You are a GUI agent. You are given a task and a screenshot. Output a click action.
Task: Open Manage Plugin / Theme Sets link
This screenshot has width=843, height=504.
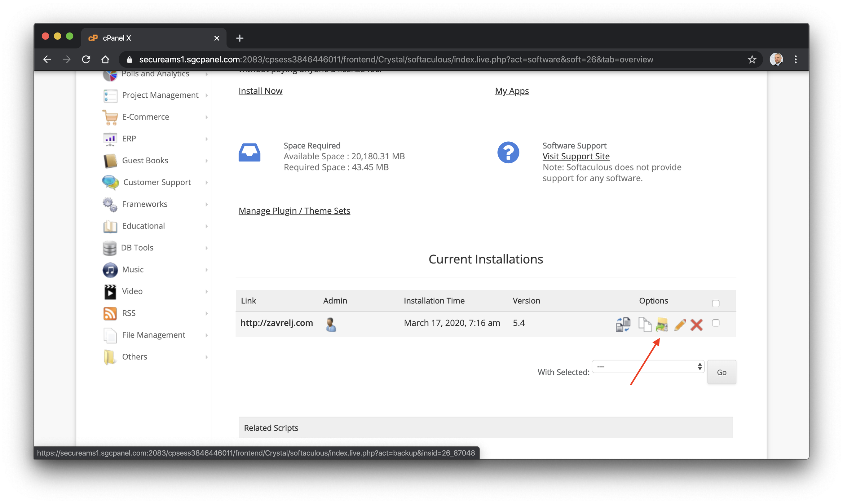[294, 211]
